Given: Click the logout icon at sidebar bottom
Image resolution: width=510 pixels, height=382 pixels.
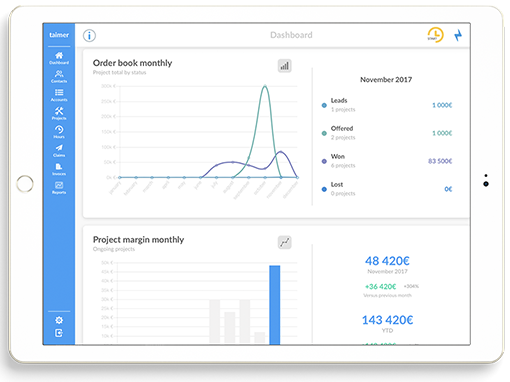Looking at the screenshot, I should (59, 333).
